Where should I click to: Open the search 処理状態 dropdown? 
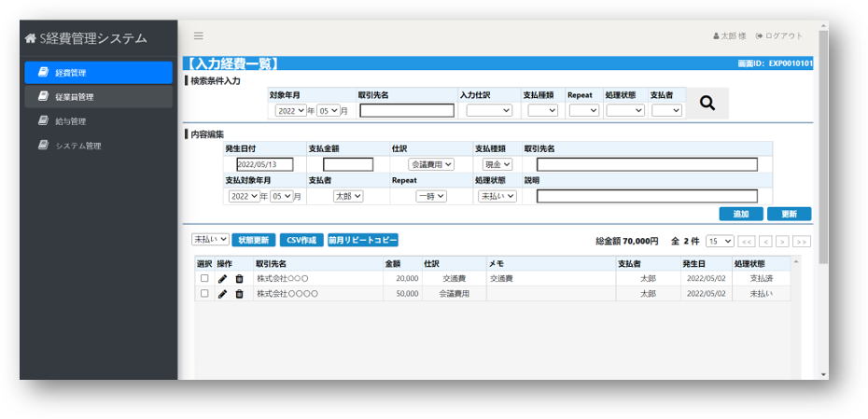coord(625,111)
